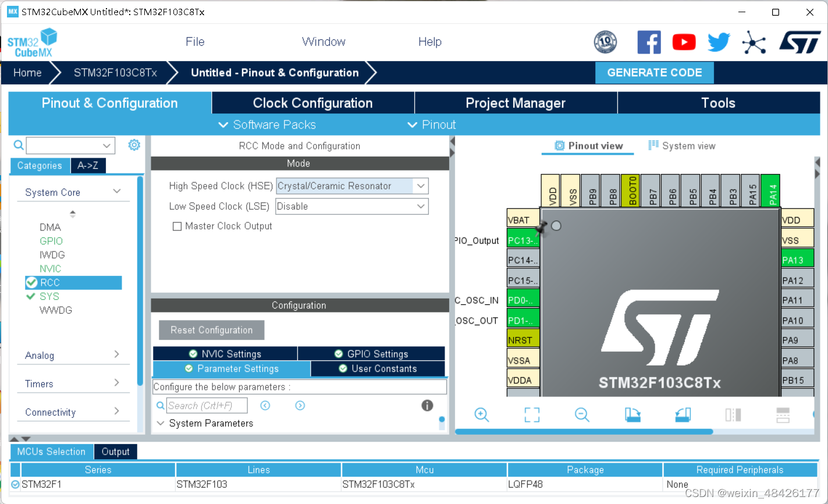The width and height of the screenshot is (828, 504).
Task: Switch to the A->Z tab
Action: [88, 166]
